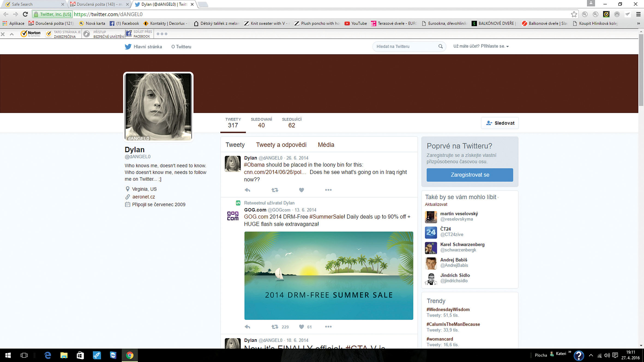Click the Norton extension icon in Chrome toolbar

[606, 14]
